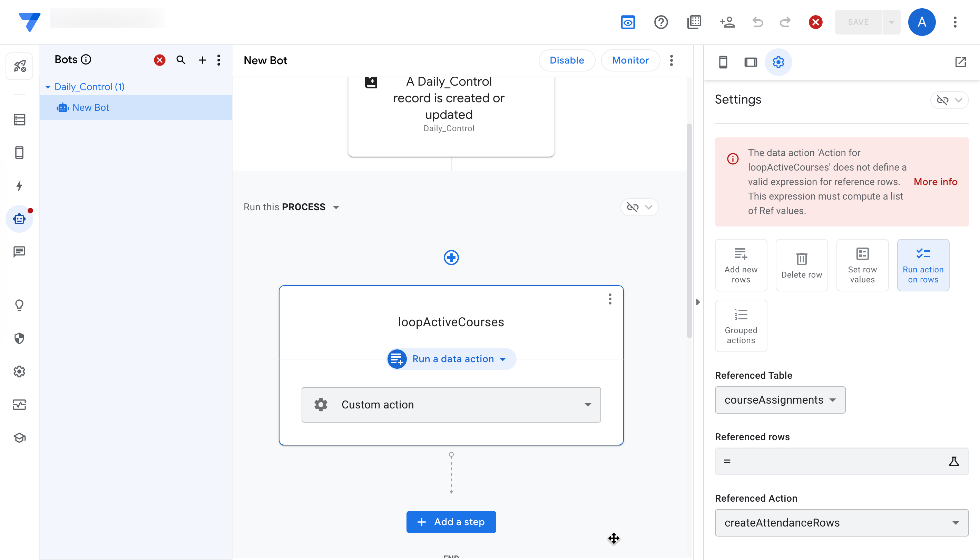
Task: Collapse the Daily_Control tree group
Action: pyautogui.click(x=48, y=87)
